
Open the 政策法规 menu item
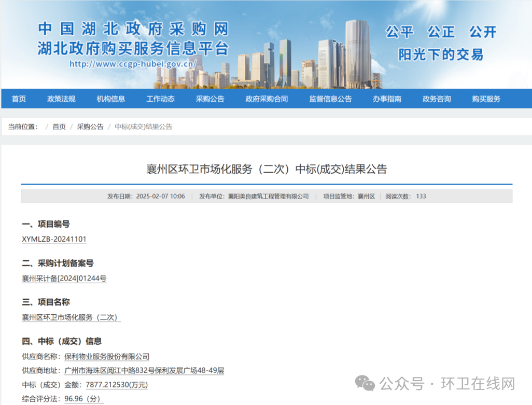click(61, 99)
